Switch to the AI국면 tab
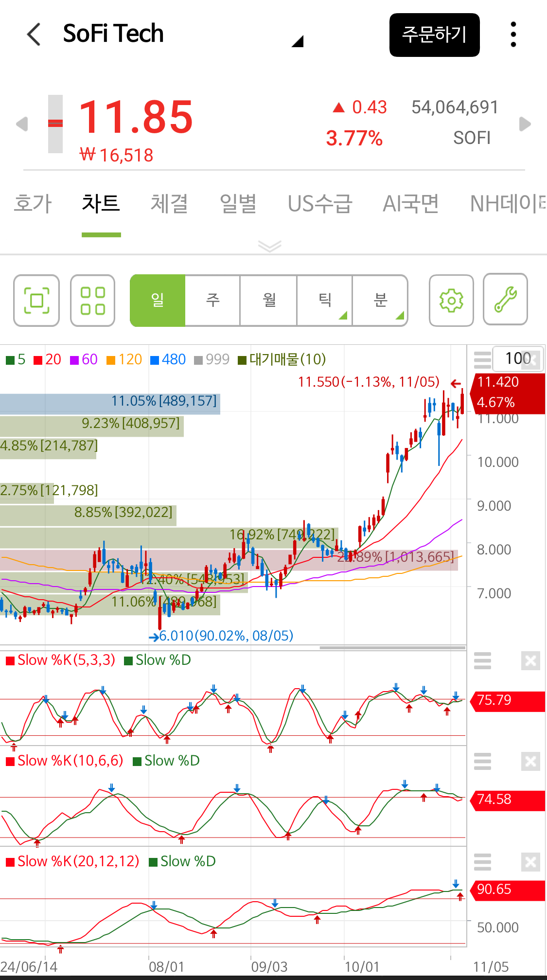The image size is (547, 980). pos(411,203)
